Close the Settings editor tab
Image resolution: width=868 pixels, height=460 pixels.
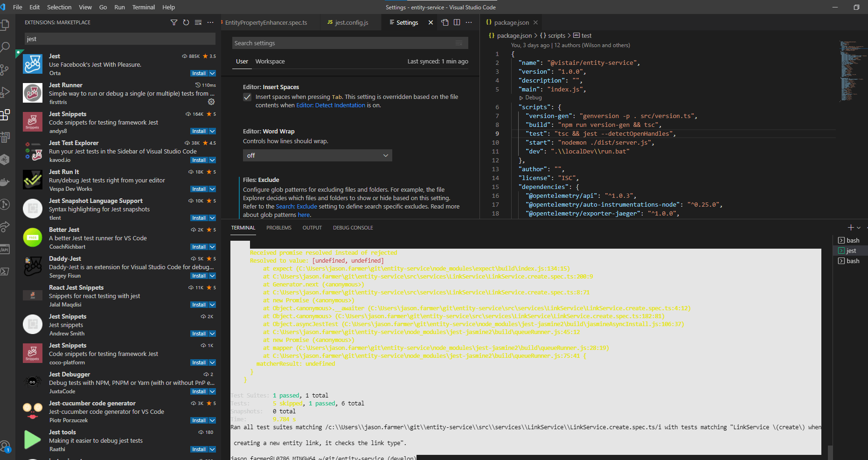[431, 22]
